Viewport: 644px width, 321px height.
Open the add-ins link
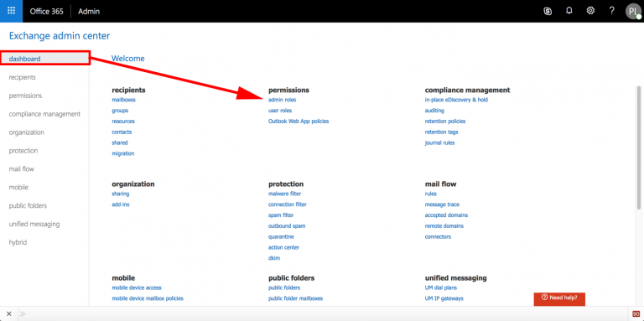[x=121, y=205]
